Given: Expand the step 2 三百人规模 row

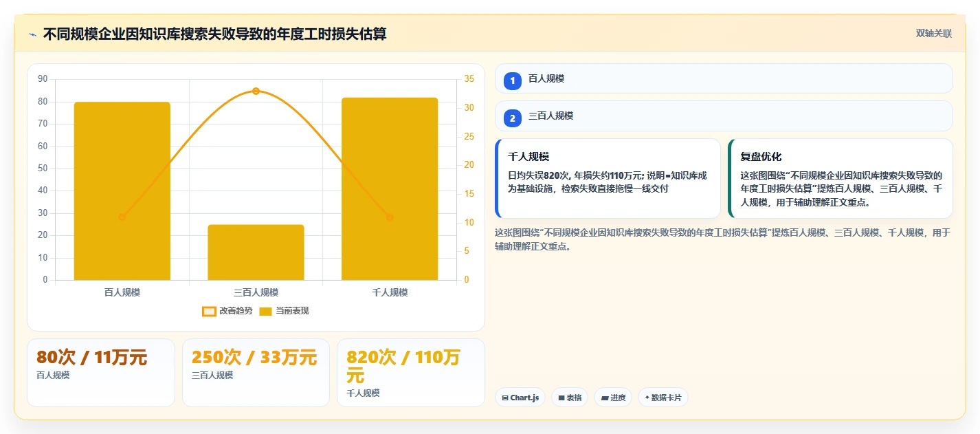Looking at the screenshot, I should (x=724, y=116).
